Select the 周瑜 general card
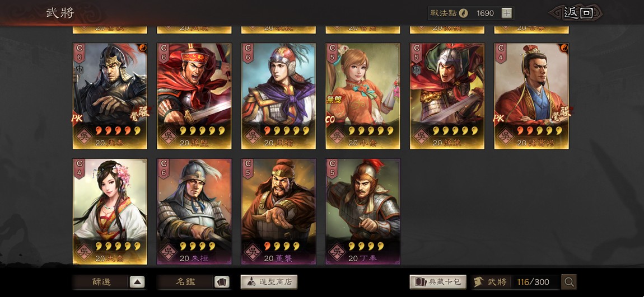The height and width of the screenshot is (297, 644). 278,96
